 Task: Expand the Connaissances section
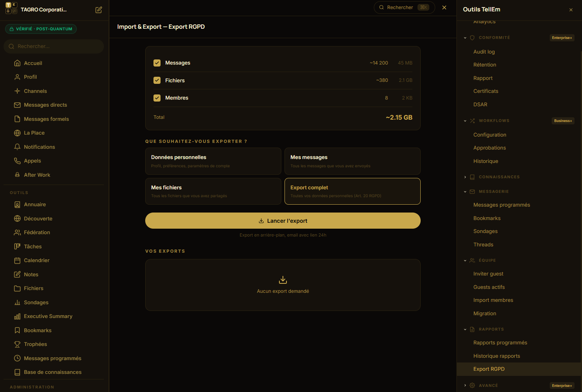[465, 177]
